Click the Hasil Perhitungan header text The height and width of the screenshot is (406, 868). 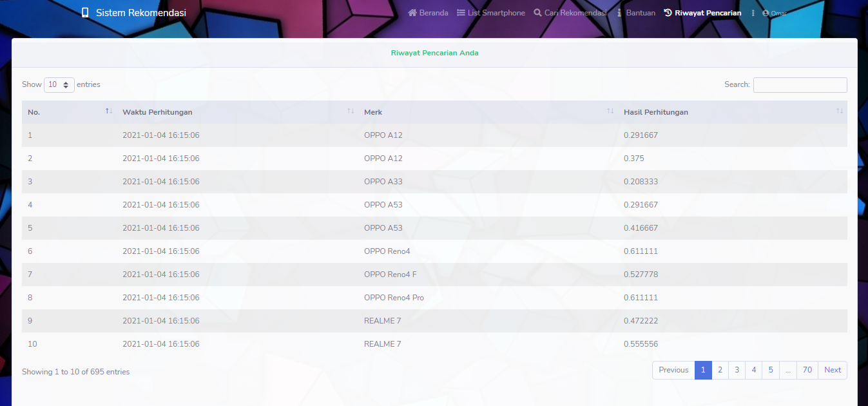(x=656, y=112)
